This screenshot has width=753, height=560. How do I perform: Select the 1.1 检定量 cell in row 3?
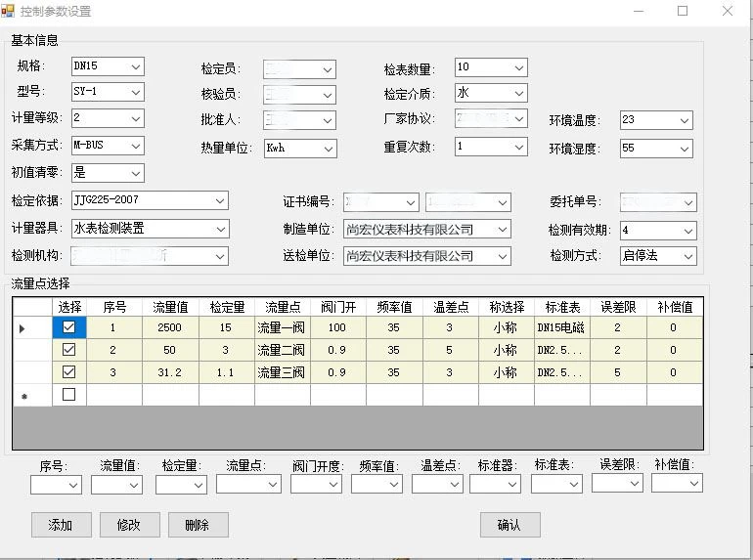[x=227, y=372]
